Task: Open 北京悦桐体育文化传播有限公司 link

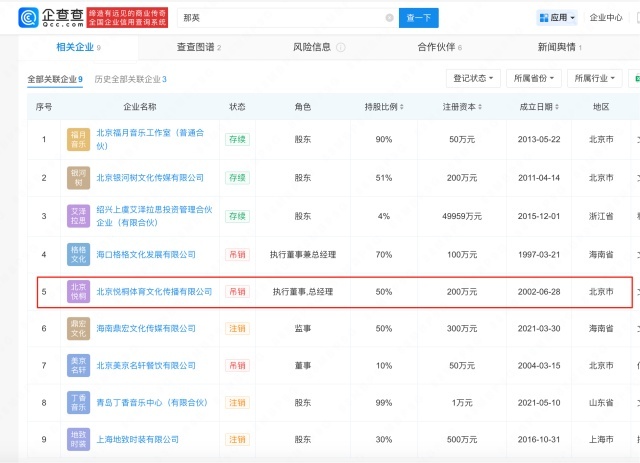Action: pyautogui.click(x=154, y=292)
